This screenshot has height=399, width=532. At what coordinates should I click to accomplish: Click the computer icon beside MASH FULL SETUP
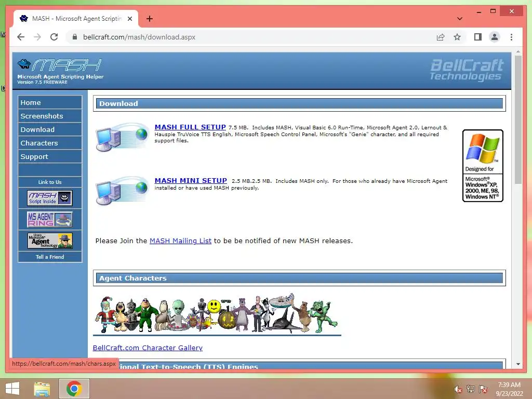[122, 137]
